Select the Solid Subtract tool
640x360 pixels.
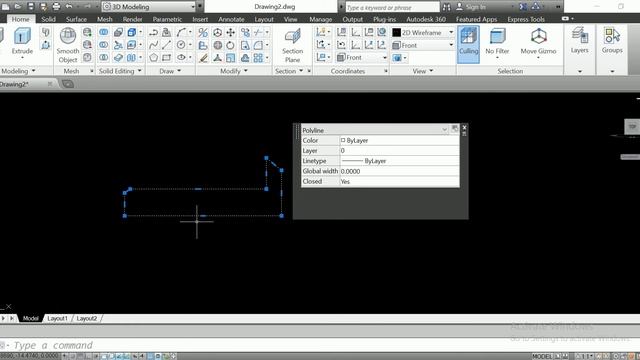[104, 45]
